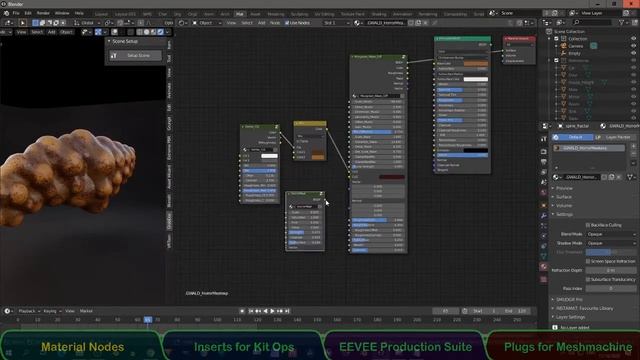Image resolution: width=640 pixels, height=360 pixels.
Task: Expand the Preview panel
Action: (x=563, y=188)
